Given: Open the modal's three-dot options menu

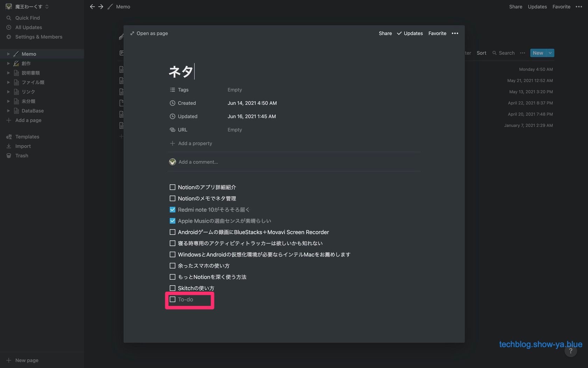Looking at the screenshot, I should 455,33.
